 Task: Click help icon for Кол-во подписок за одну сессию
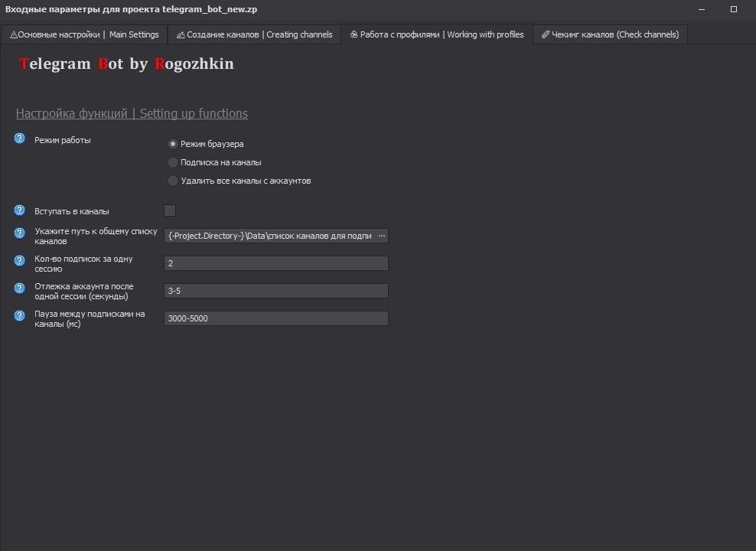19,260
